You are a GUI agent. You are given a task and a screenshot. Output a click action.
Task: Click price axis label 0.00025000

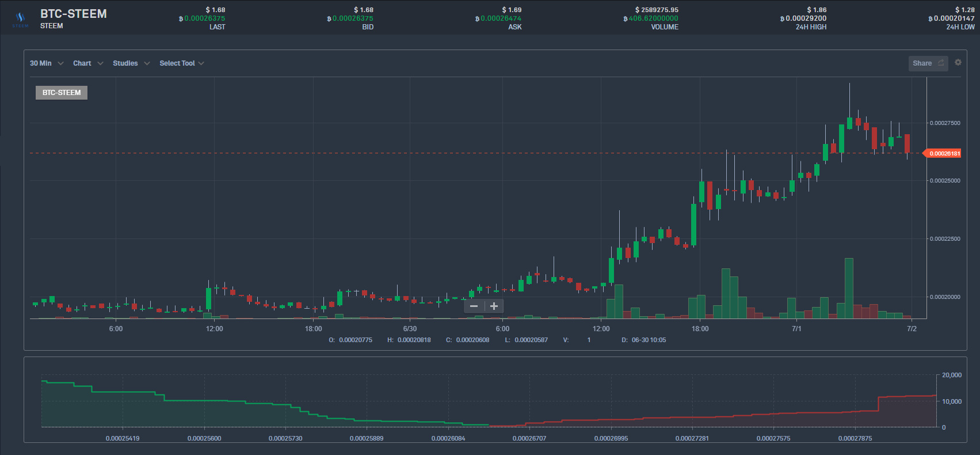[x=945, y=181]
